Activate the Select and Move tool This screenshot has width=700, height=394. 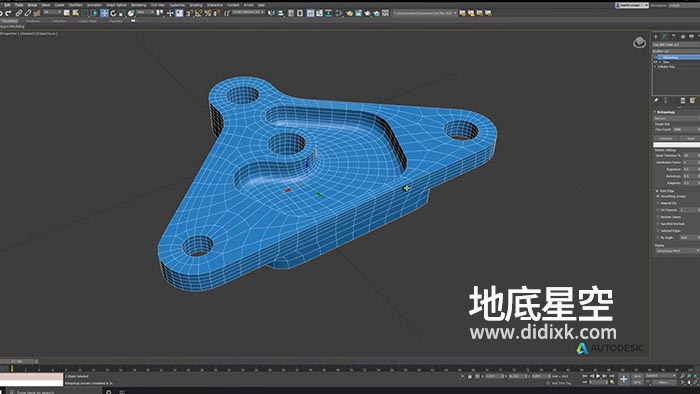coord(104,13)
